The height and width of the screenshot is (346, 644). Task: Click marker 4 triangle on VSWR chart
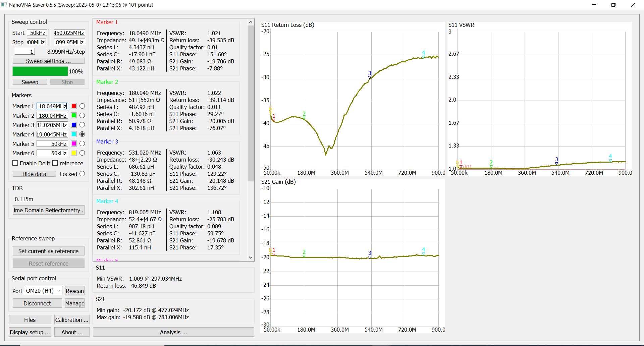[610, 161]
